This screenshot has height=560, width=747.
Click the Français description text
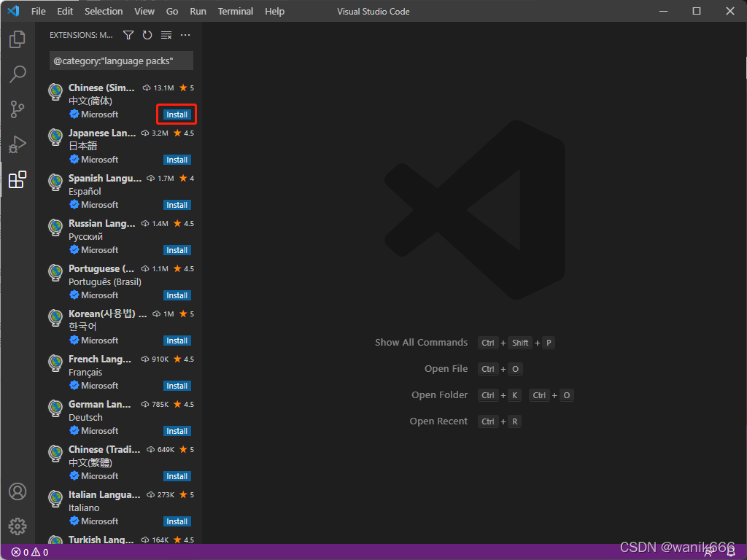click(x=85, y=373)
